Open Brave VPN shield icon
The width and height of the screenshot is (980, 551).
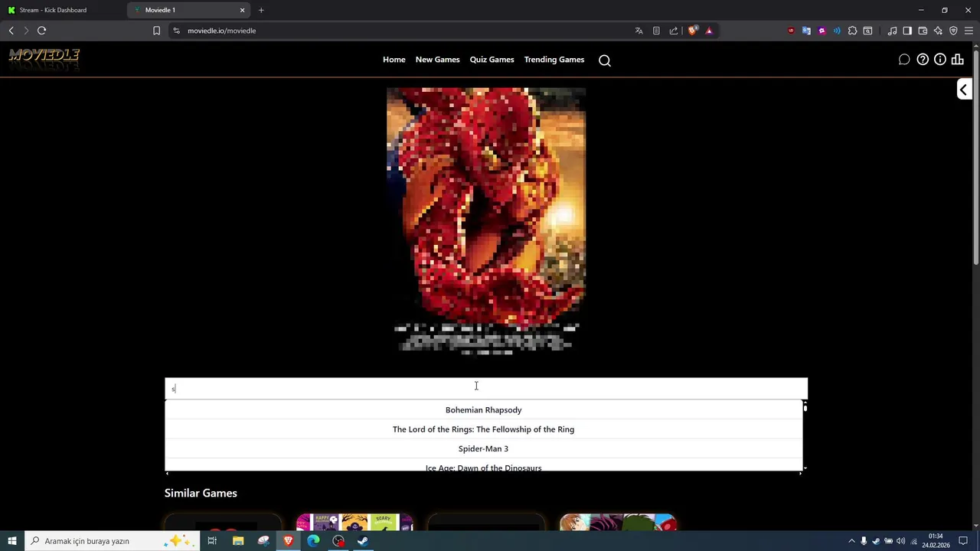click(x=953, y=31)
